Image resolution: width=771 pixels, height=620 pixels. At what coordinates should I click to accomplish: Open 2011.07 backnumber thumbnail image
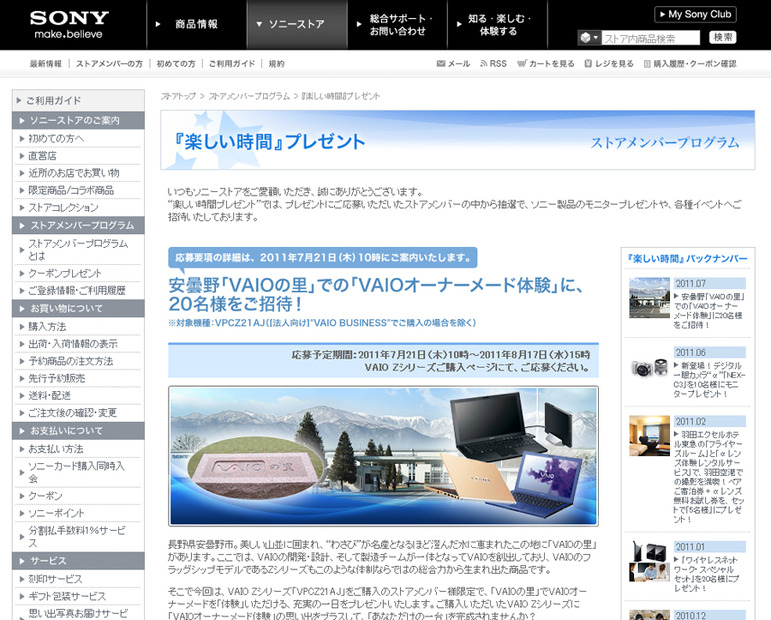click(649, 298)
